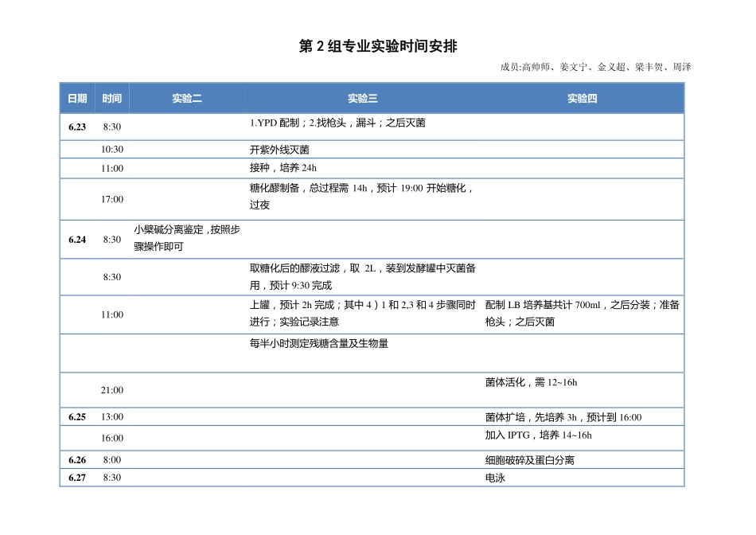Click the cell containing 接种，培养 24h
Image resolution: width=756 pixels, height=535 pixels.
[x=282, y=168]
